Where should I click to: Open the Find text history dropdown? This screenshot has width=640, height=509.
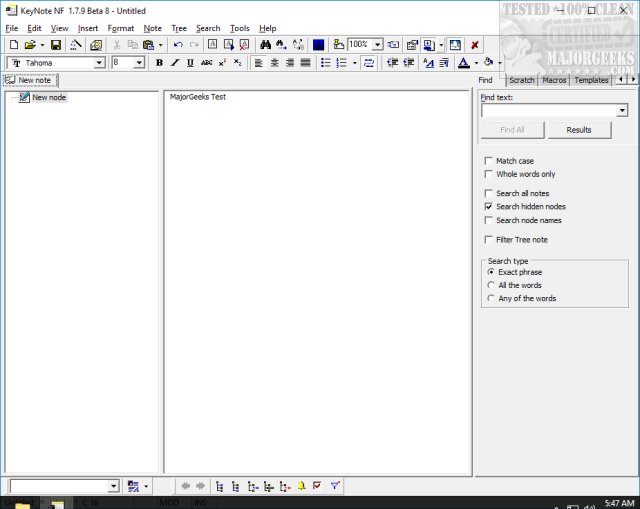(x=622, y=111)
